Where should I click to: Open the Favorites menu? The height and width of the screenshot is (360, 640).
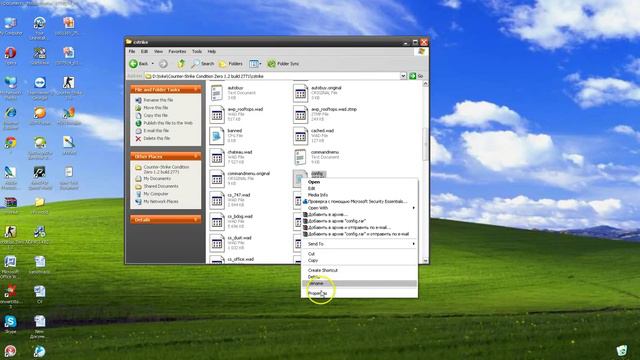[x=177, y=51]
